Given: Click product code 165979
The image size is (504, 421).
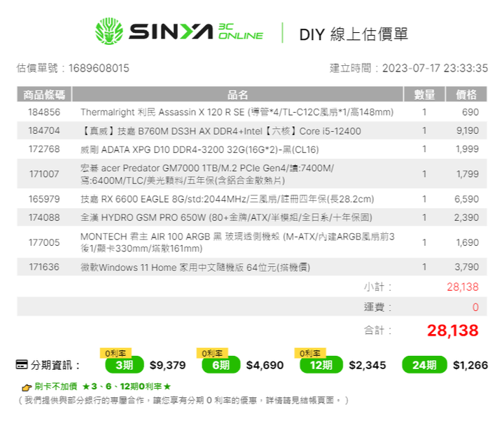Looking at the screenshot, I should coord(44,199).
